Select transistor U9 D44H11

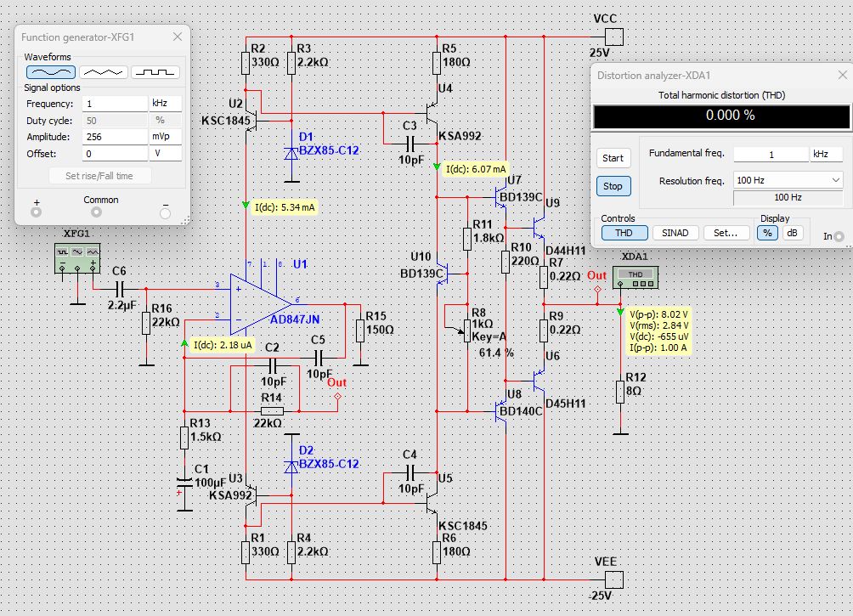(539, 228)
